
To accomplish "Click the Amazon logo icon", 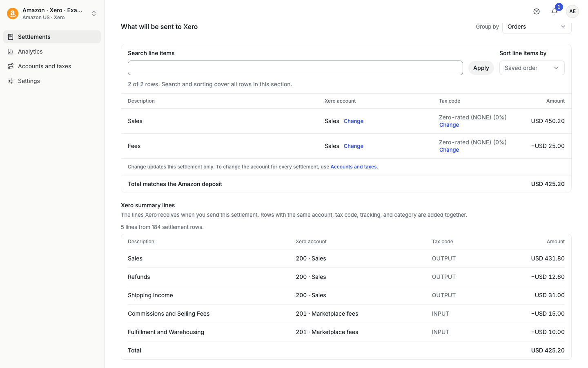I will point(13,13).
